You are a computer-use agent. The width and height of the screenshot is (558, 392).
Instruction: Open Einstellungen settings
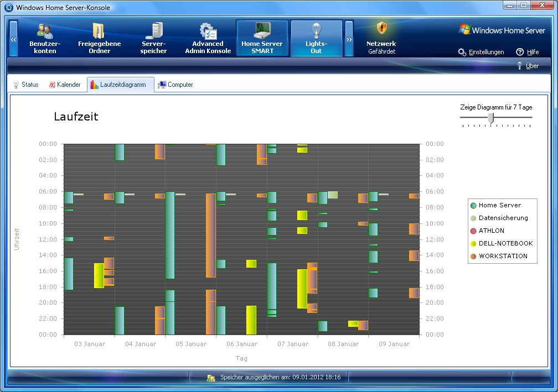click(480, 52)
